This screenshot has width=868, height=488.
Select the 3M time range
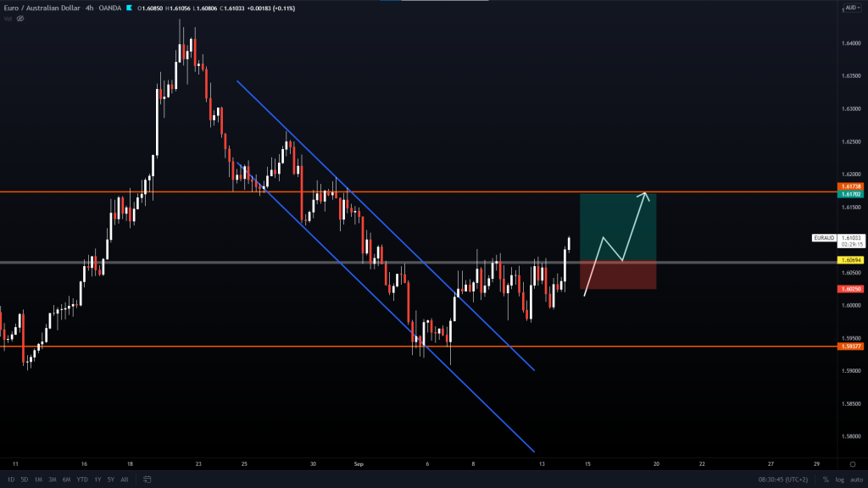53,480
